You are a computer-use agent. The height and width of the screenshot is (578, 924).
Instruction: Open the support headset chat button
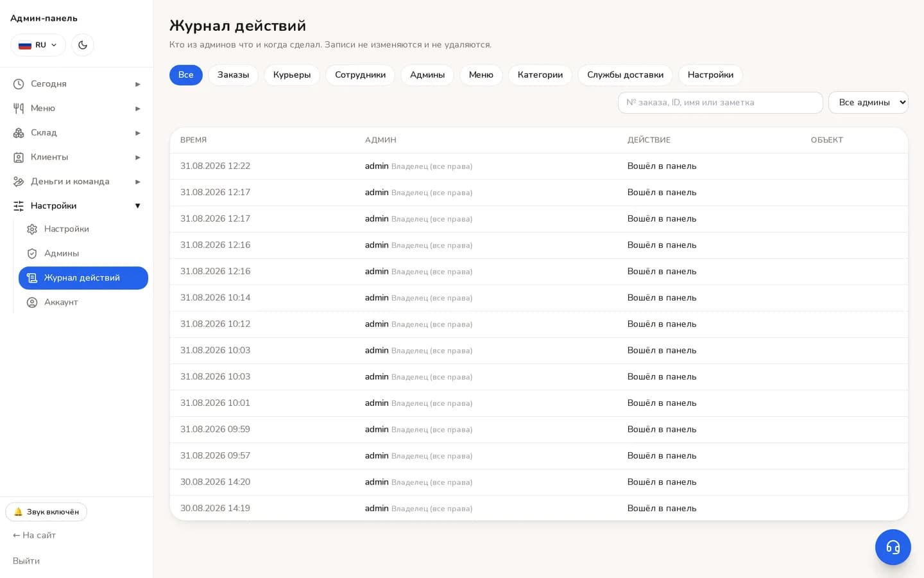point(893,547)
